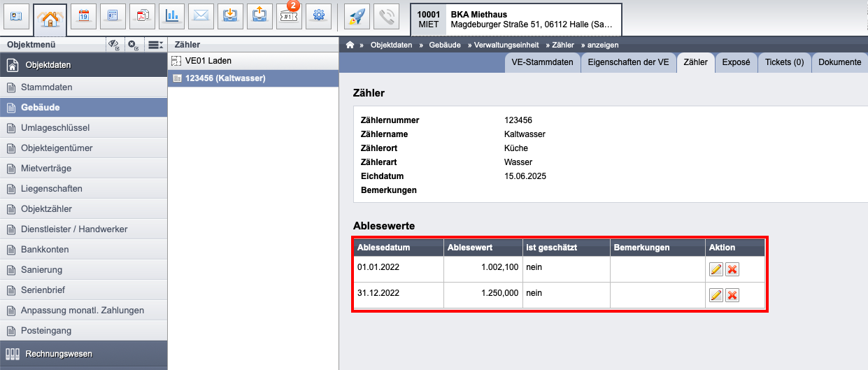Select VE01 Laden in the Zähler tree

(x=253, y=61)
